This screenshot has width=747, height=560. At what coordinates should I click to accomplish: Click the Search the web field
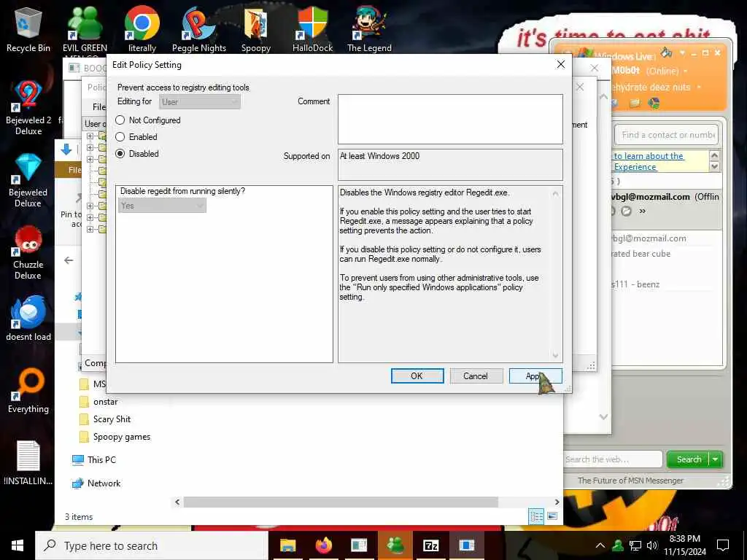[613, 459]
